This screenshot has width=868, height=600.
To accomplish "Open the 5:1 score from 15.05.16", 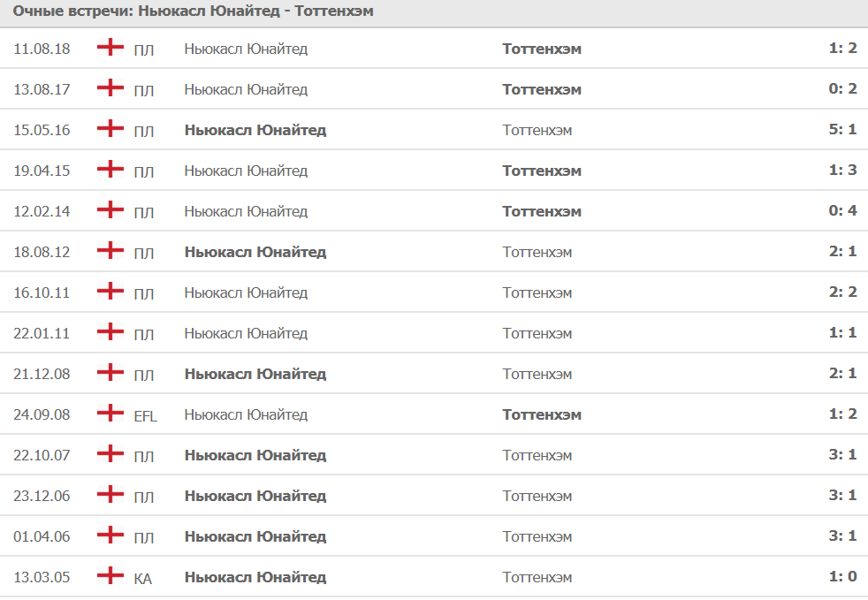I will tap(842, 130).
